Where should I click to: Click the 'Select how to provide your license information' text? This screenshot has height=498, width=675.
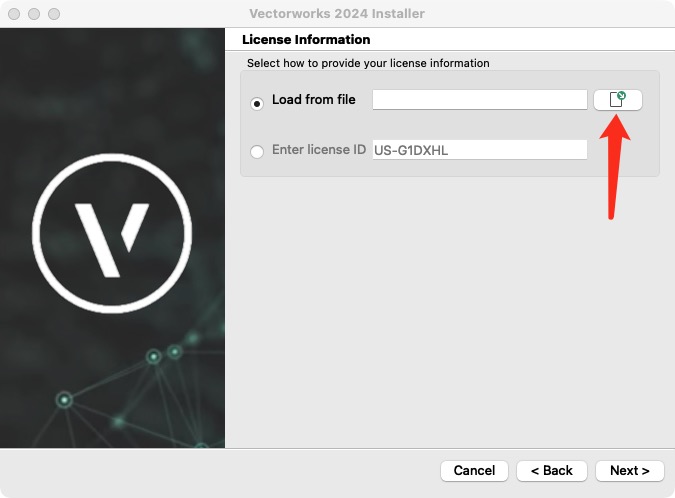pos(368,63)
